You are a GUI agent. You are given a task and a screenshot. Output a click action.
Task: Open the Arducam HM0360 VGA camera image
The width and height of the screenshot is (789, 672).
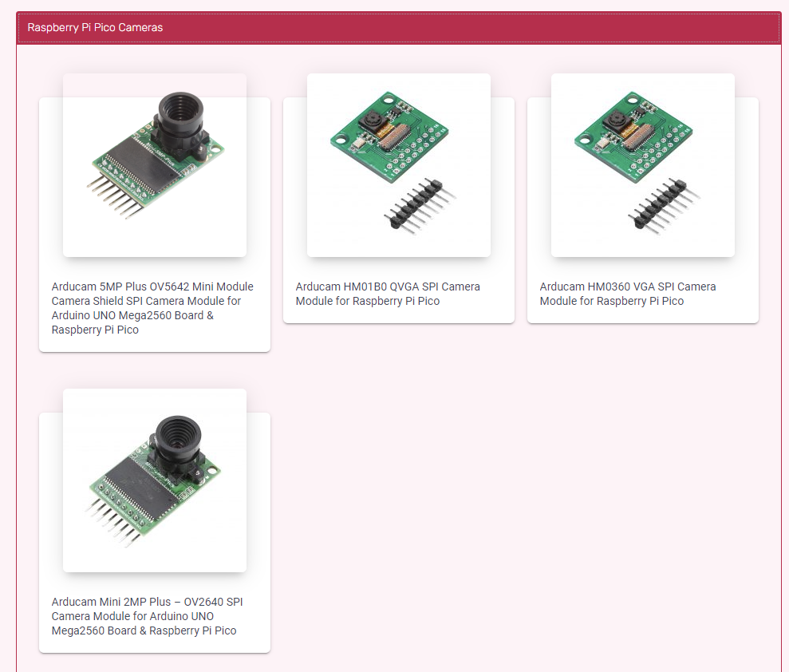[x=642, y=165]
